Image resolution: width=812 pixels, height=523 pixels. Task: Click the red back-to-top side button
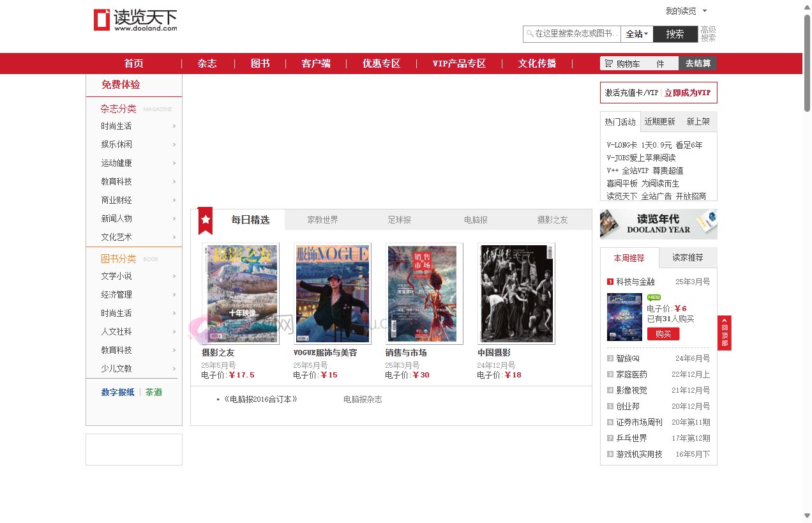coord(724,333)
